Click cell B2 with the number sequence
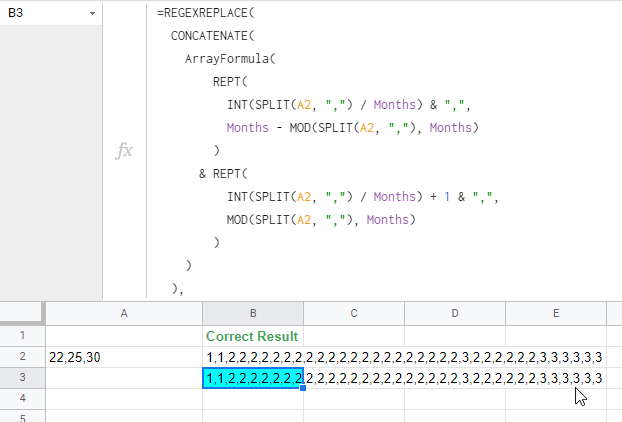The height and width of the screenshot is (422, 622). tap(253, 357)
